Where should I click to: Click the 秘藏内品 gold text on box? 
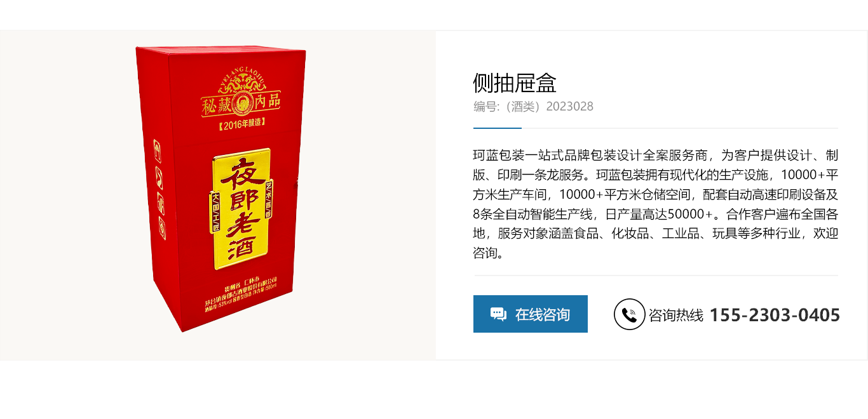241,103
